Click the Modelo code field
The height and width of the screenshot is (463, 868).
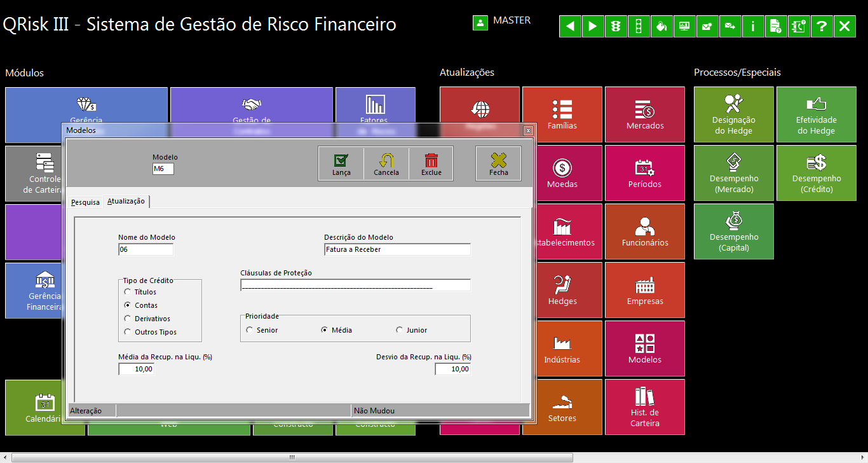coord(163,169)
